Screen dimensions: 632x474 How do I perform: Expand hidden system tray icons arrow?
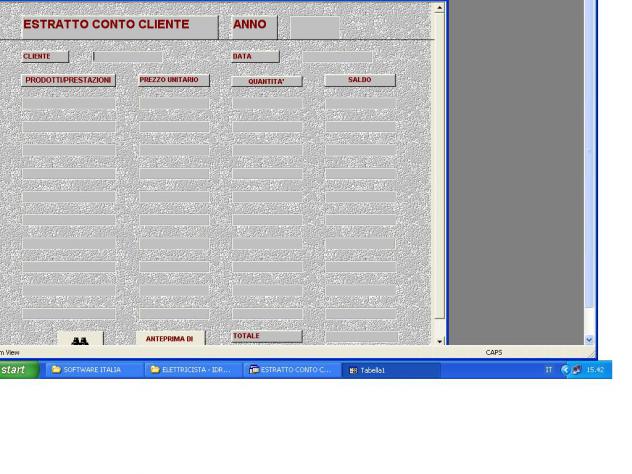click(x=565, y=370)
